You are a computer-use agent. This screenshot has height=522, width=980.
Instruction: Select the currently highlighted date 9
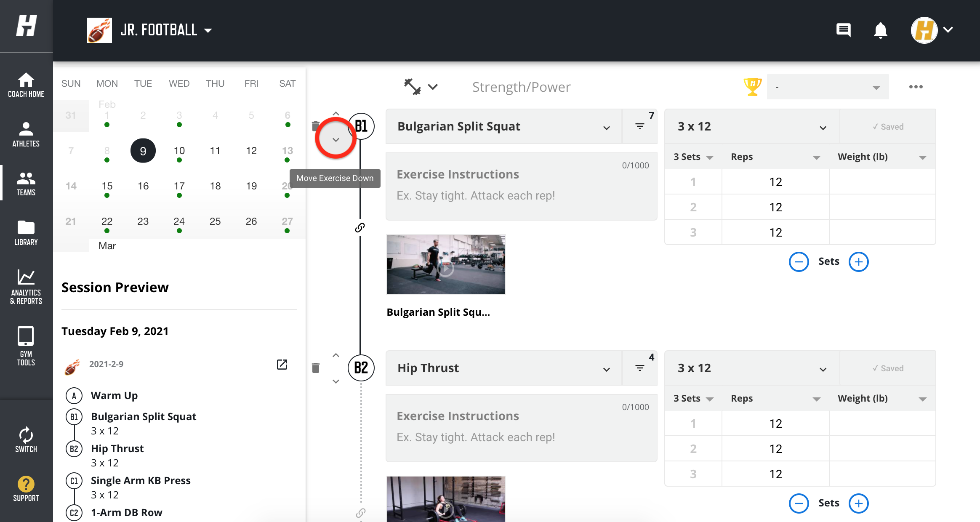click(143, 151)
